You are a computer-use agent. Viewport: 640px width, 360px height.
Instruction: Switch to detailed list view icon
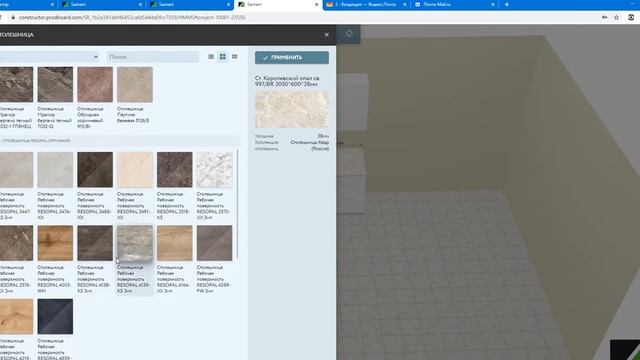click(211, 57)
